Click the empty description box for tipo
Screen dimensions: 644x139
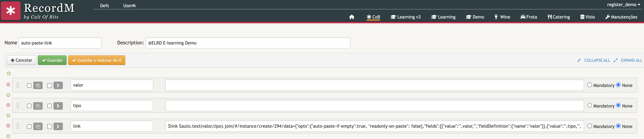(x=375, y=106)
